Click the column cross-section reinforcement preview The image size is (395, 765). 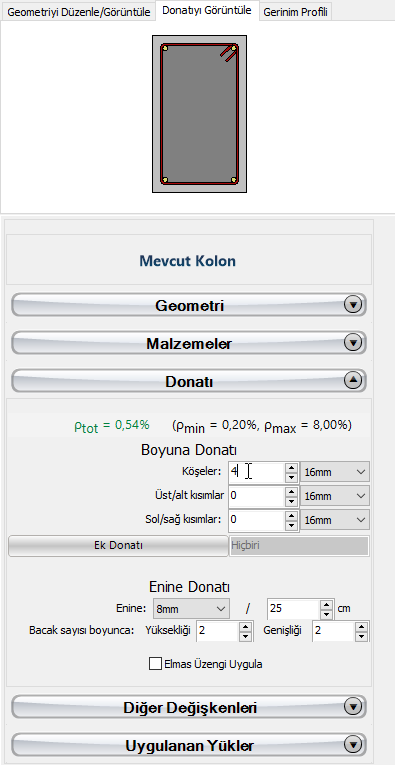(199, 114)
